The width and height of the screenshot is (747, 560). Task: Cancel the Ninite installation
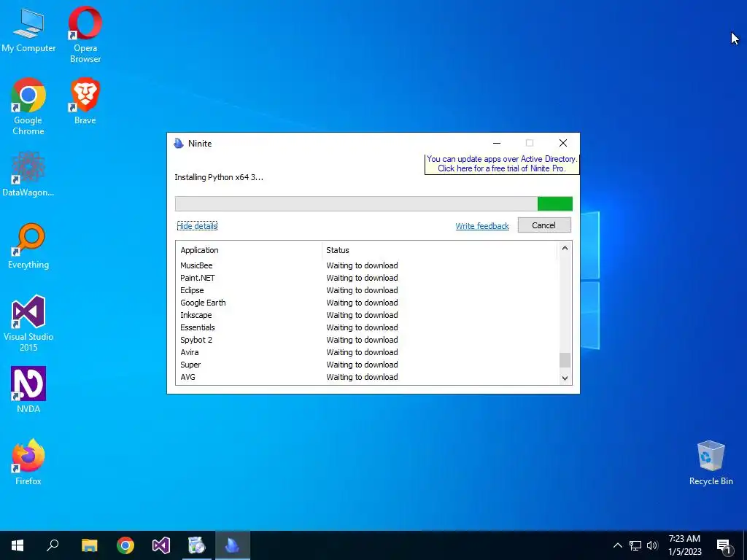[x=544, y=225]
